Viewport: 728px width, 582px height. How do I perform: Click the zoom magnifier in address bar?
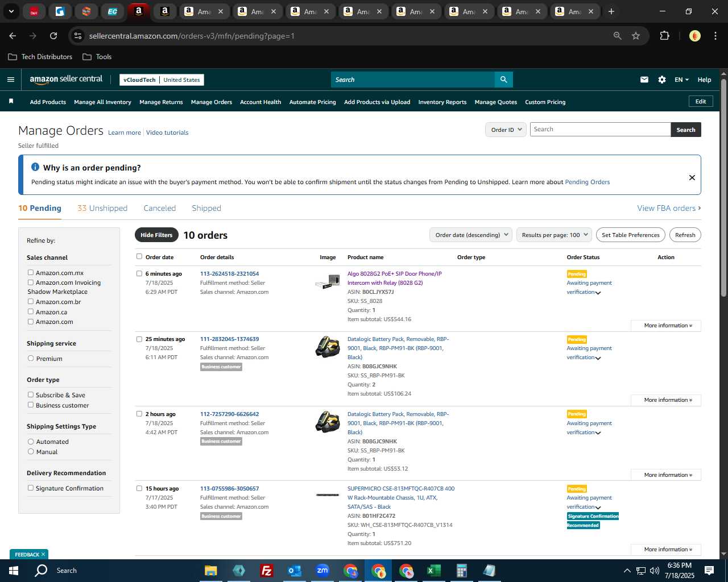(x=618, y=36)
